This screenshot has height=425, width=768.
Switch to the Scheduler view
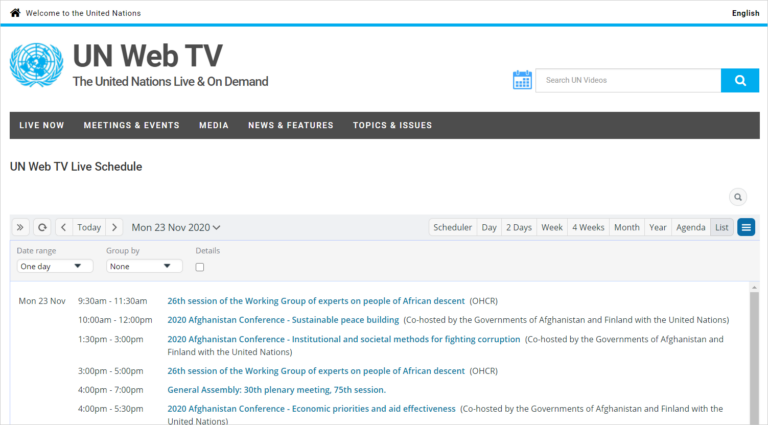[x=452, y=227]
